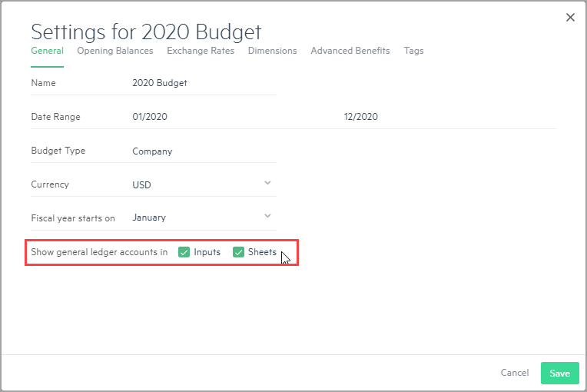The width and height of the screenshot is (587, 392).
Task: Expand the Currency chevron arrow
Action: 267,183
